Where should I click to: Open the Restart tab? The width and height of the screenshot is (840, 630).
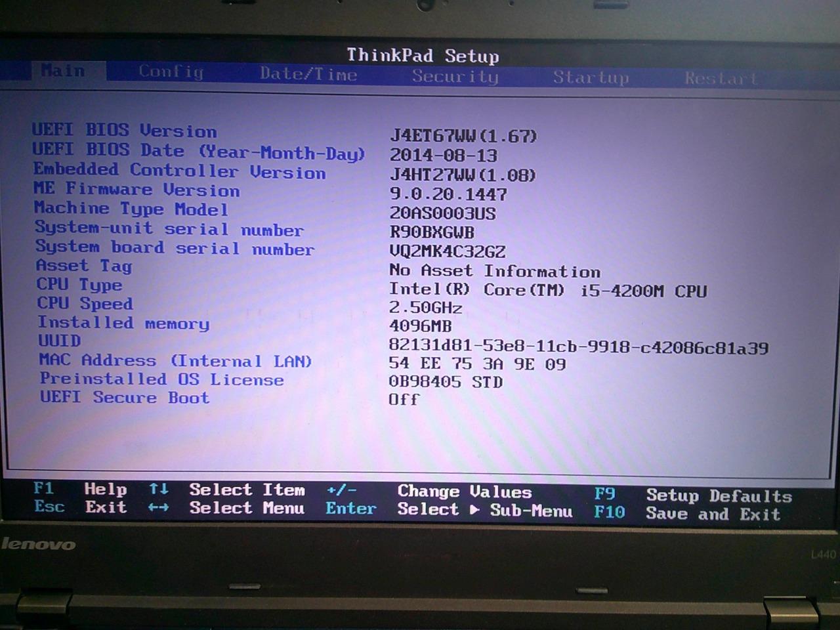pyautogui.click(x=721, y=79)
